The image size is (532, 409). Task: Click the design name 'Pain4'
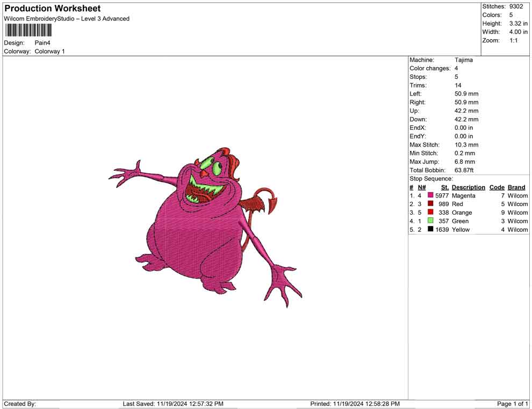tap(42, 43)
